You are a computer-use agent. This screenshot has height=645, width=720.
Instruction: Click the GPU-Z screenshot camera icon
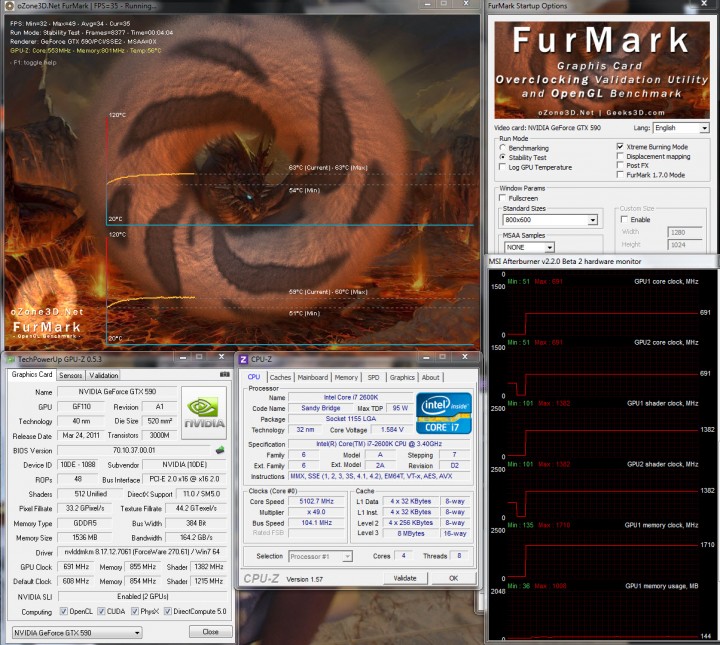225,375
